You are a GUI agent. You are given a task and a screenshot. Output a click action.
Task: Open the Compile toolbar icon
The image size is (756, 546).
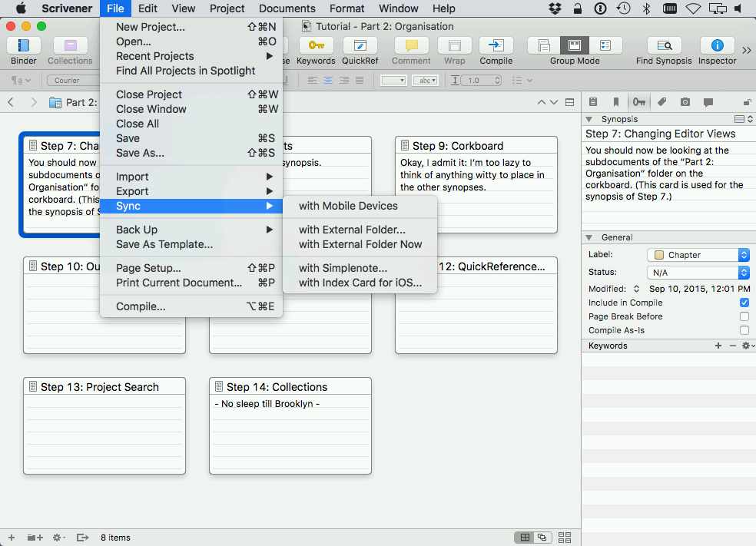point(496,46)
